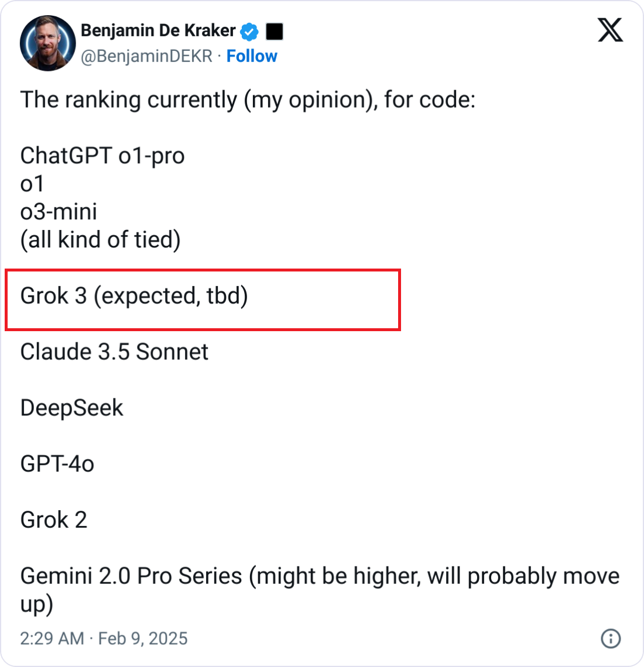Click the '(all kind of tied)' text

100,240
